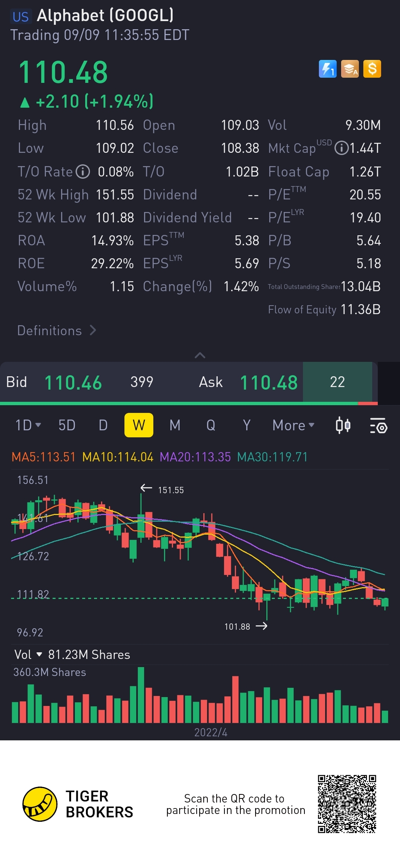Tap MA20:113.35 indicator label
Image resolution: width=400 pixels, height=868 pixels.
195,457
